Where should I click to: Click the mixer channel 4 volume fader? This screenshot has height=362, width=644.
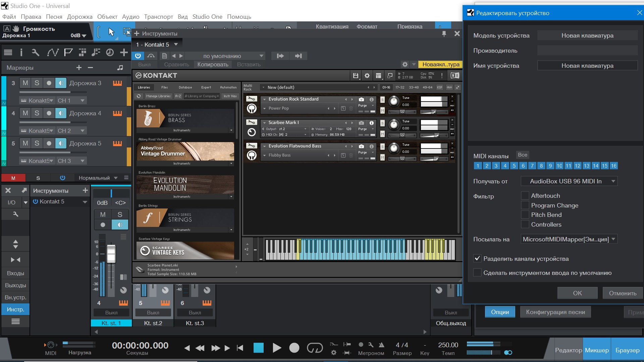[111, 254]
